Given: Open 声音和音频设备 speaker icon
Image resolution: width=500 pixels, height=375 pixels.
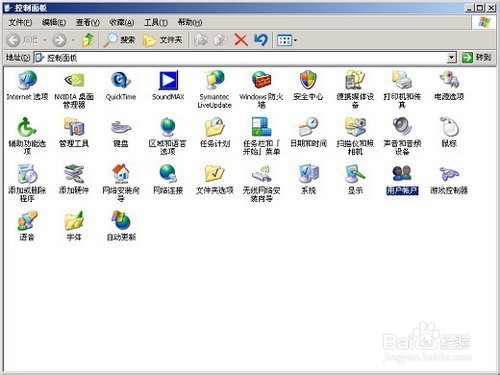Looking at the screenshot, I should click(x=402, y=136).
